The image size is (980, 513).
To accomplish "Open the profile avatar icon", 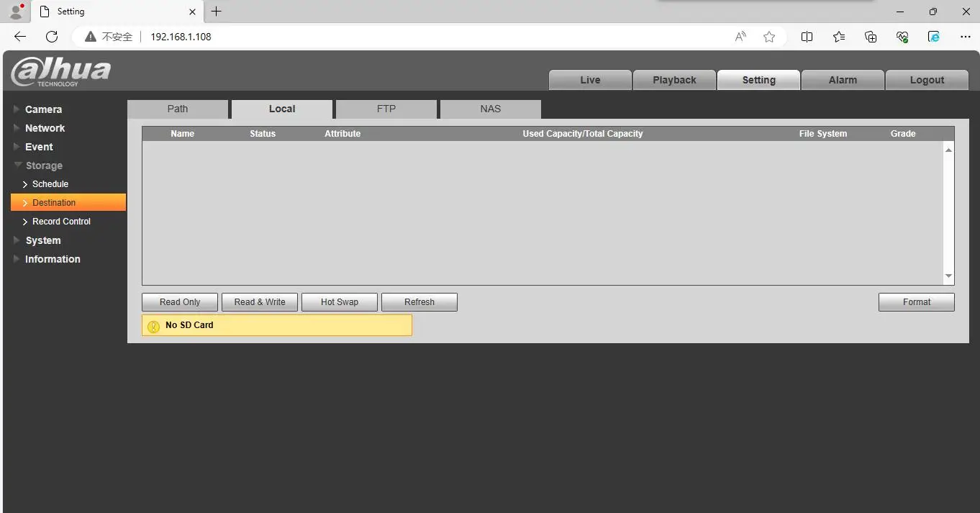I will (17, 11).
